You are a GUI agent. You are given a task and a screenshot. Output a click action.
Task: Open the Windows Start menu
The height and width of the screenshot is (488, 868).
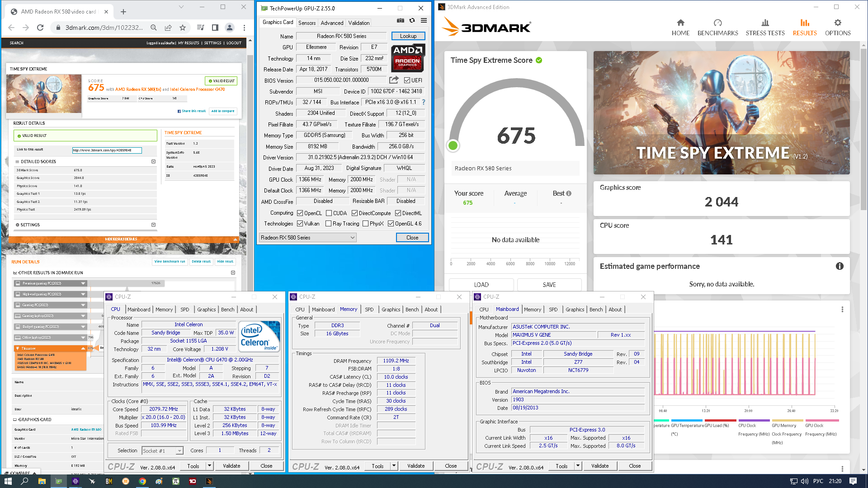pyautogui.click(x=8, y=481)
